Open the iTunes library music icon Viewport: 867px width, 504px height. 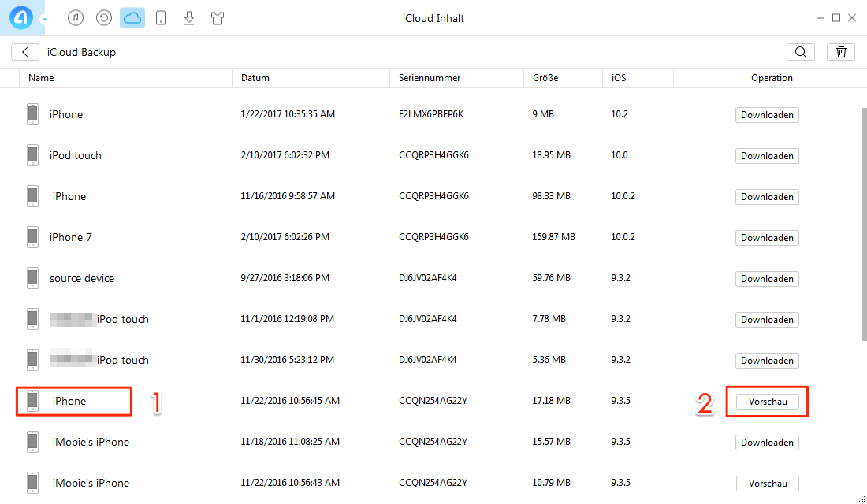[x=76, y=17]
